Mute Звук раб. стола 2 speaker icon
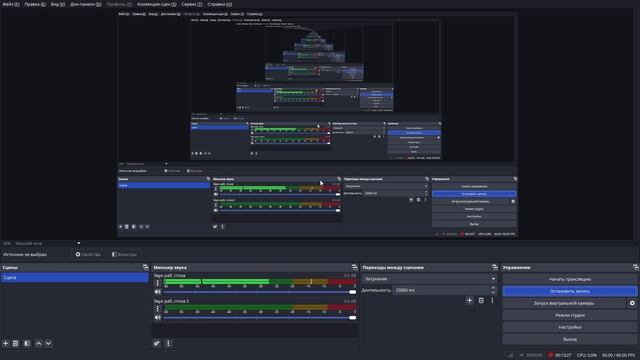Screen dimensions: 640x360 click(158, 318)
